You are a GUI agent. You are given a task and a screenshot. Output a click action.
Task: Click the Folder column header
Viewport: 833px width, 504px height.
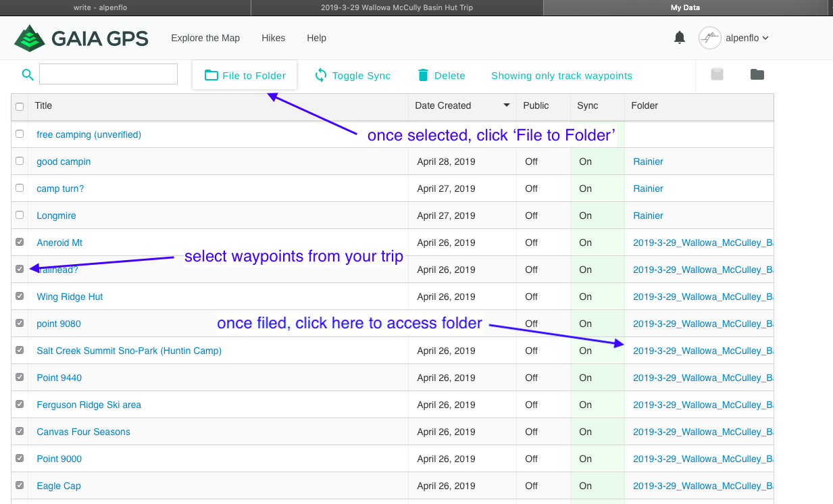coord(645,106)
